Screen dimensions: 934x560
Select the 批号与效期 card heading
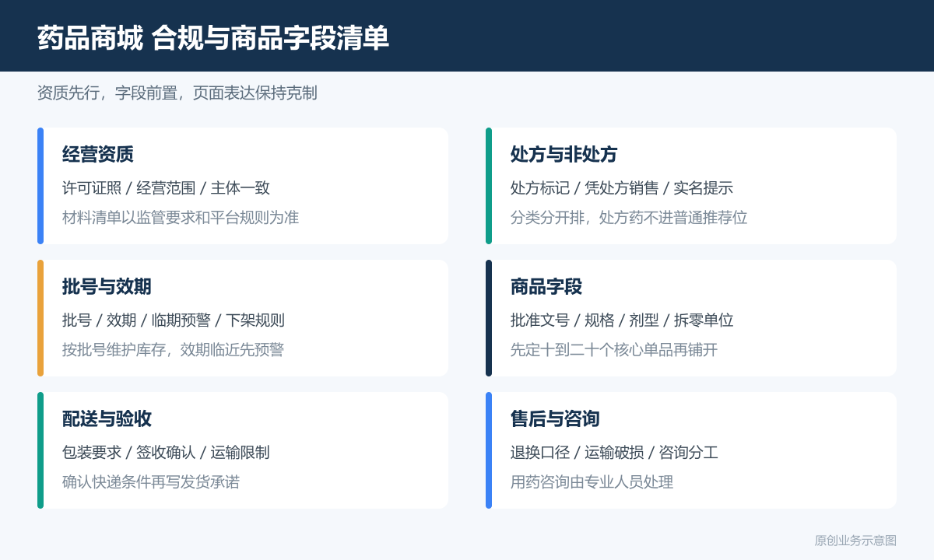pyautogui.click(x=107, y=286)
